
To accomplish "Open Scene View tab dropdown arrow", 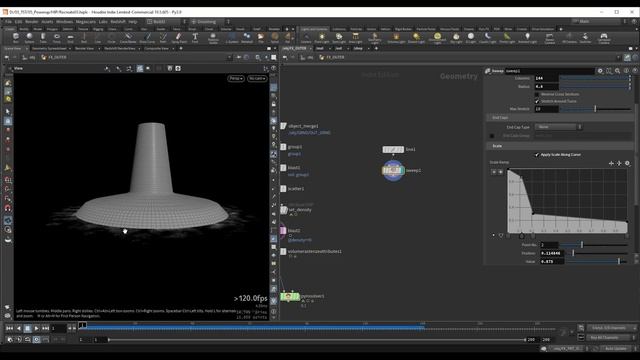I will coord(27,49).
